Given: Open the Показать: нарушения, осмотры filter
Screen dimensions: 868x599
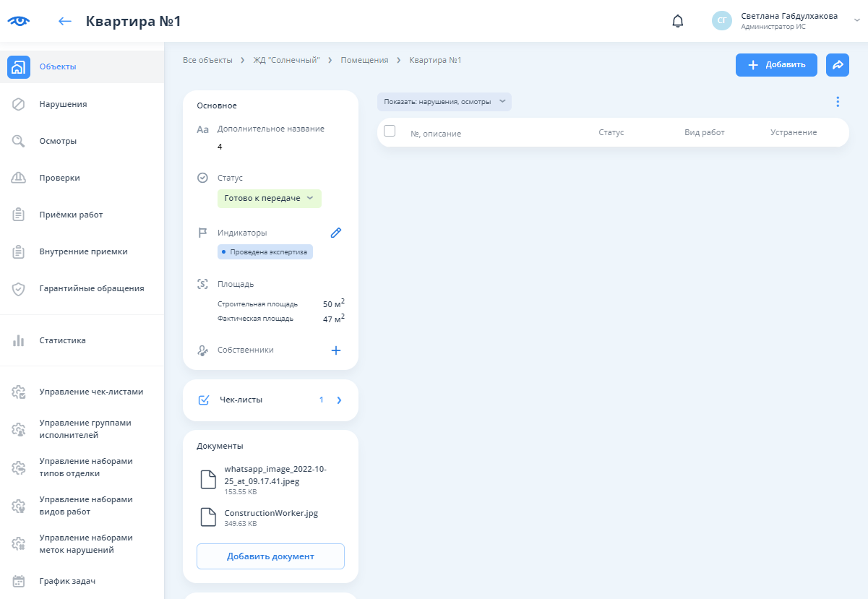Looking at the screenshot, I should (444, 102).
